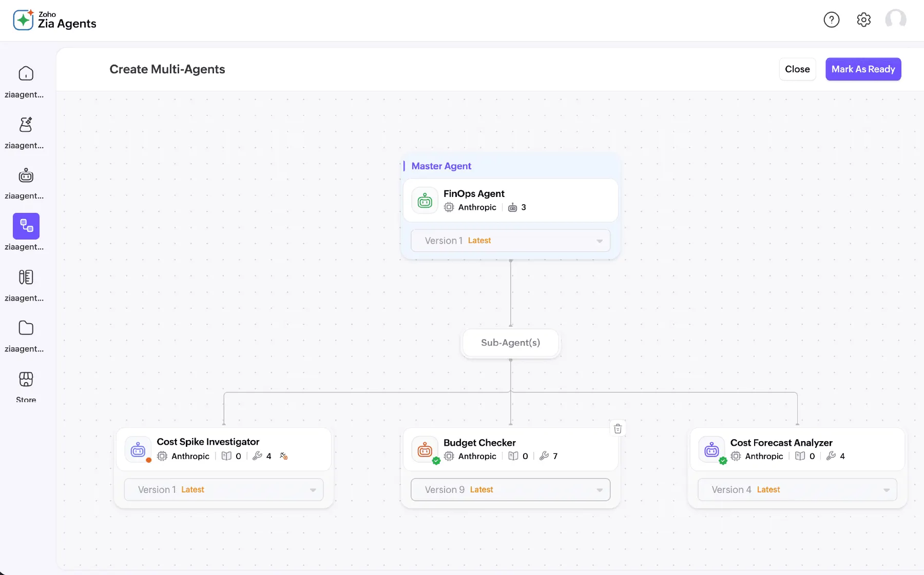Click the Budget Checker tools wrench icon
Viewport: 924px width, 575px height.
click(544, 456)
